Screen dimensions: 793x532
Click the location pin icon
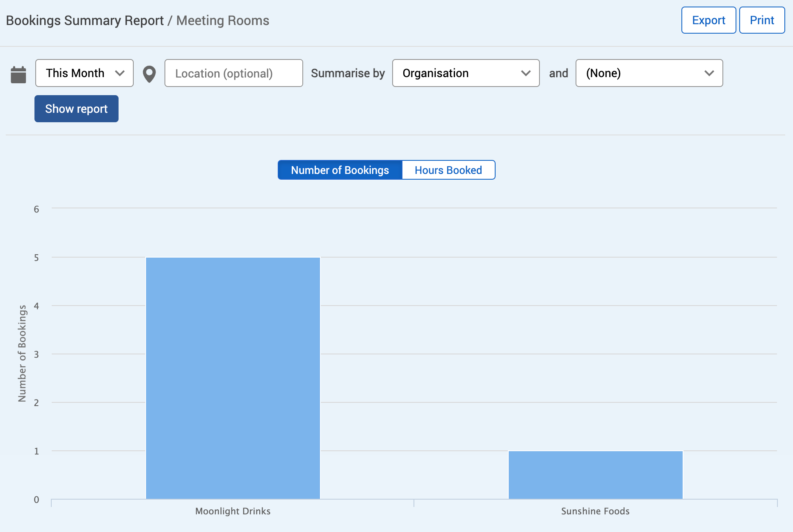point(149,74)
